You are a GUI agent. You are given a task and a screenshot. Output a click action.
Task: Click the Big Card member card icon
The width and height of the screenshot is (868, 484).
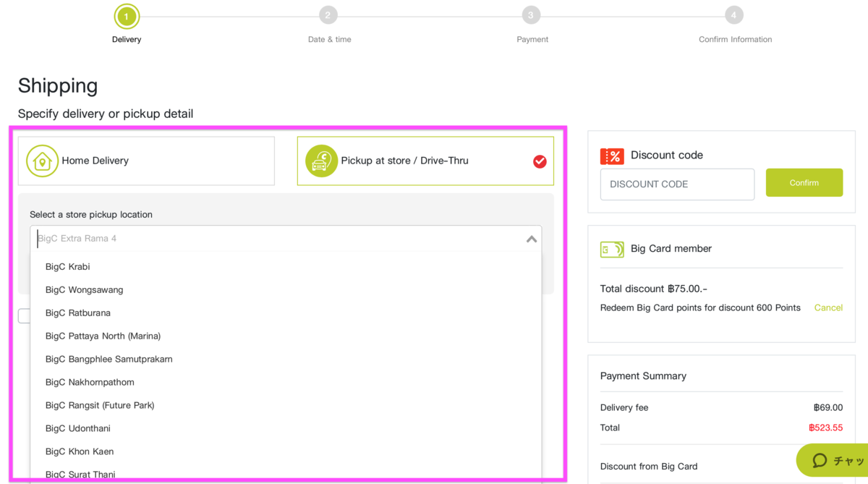point(612,249)
